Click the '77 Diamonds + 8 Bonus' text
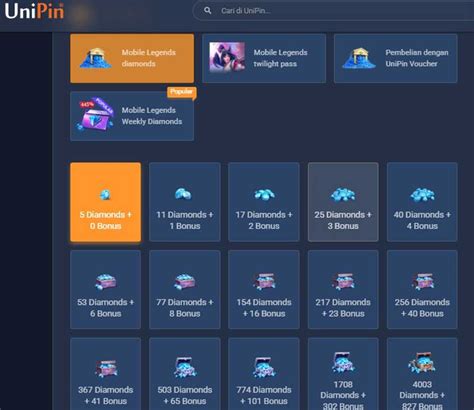 coord(185,308)
